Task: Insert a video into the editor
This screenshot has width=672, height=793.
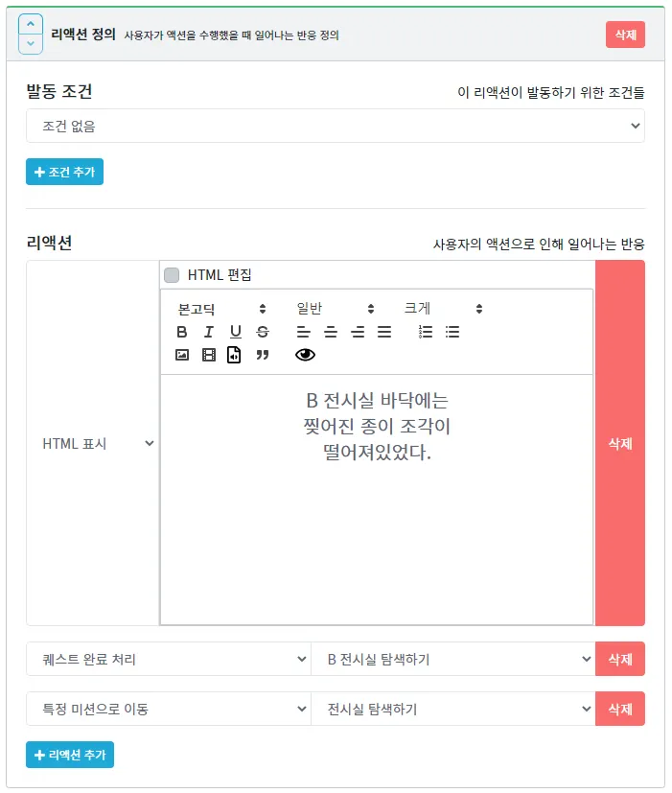Action: 208,355
